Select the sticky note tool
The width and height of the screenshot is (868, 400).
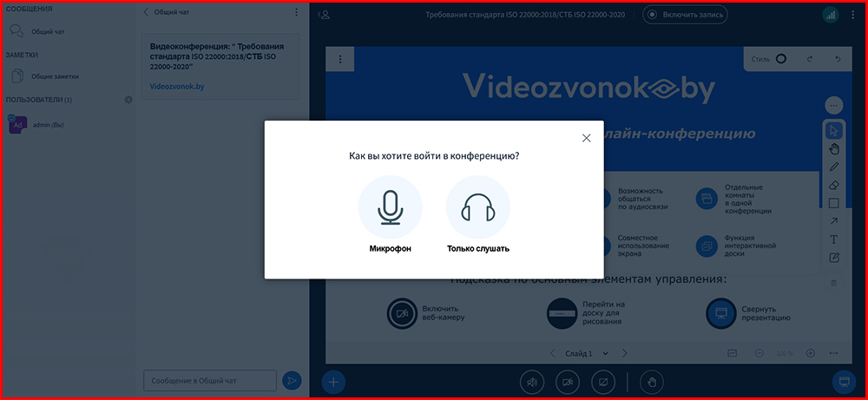click(x=834, y=258)
